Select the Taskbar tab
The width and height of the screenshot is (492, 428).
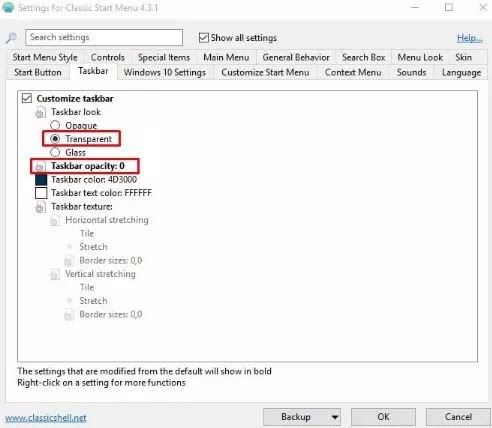93,71
